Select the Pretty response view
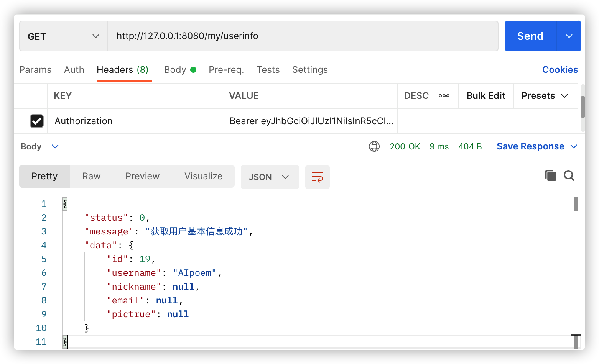Screen dimensions: 599x364 [x=44, y=176]
